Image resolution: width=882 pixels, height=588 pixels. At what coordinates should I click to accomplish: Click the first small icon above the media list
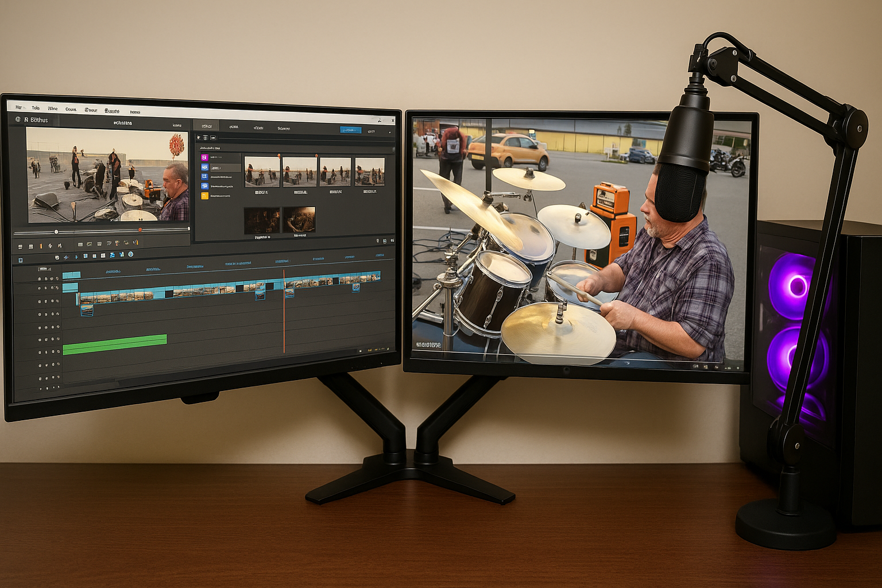tap(198, 137)
